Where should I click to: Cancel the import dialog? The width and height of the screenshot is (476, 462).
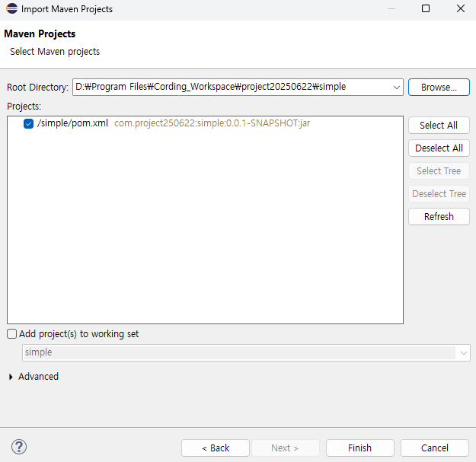434,448
